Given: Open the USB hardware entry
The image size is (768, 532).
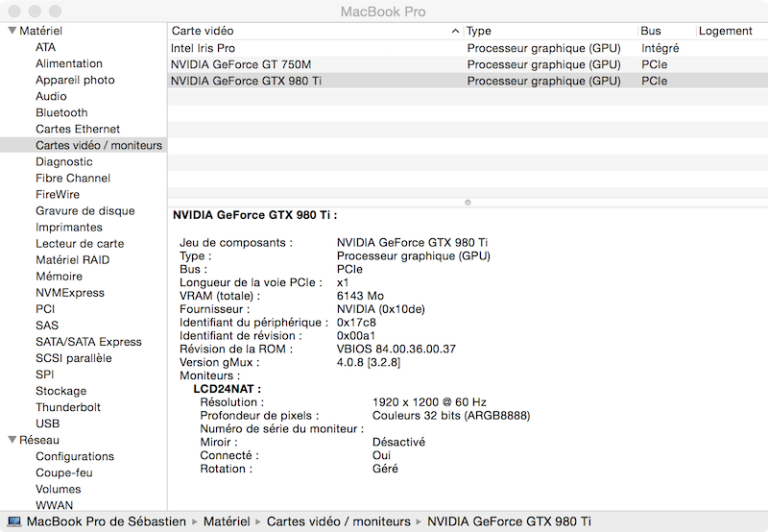Looking at the screenshot, I should 47,423.
